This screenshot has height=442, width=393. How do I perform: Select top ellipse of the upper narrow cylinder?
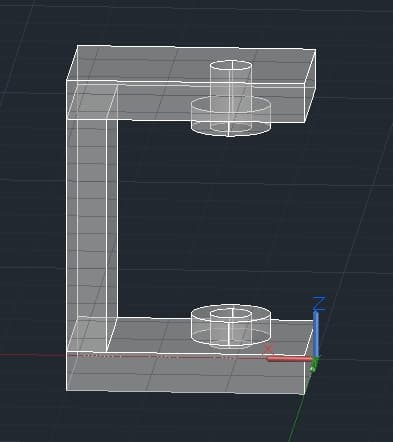click(231, 65)
